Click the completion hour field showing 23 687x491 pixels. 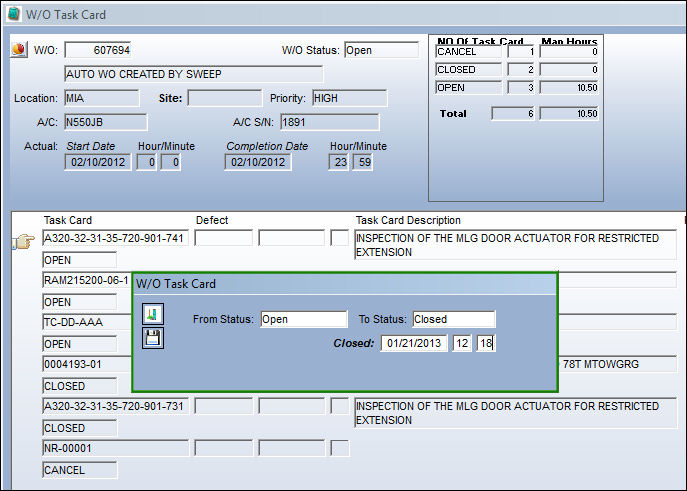click(339, 162)
